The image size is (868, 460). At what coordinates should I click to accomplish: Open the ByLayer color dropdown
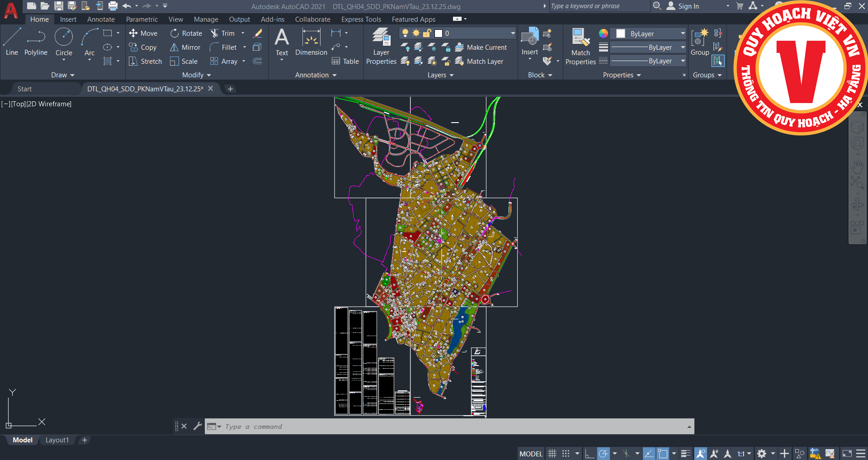[683, 33]
